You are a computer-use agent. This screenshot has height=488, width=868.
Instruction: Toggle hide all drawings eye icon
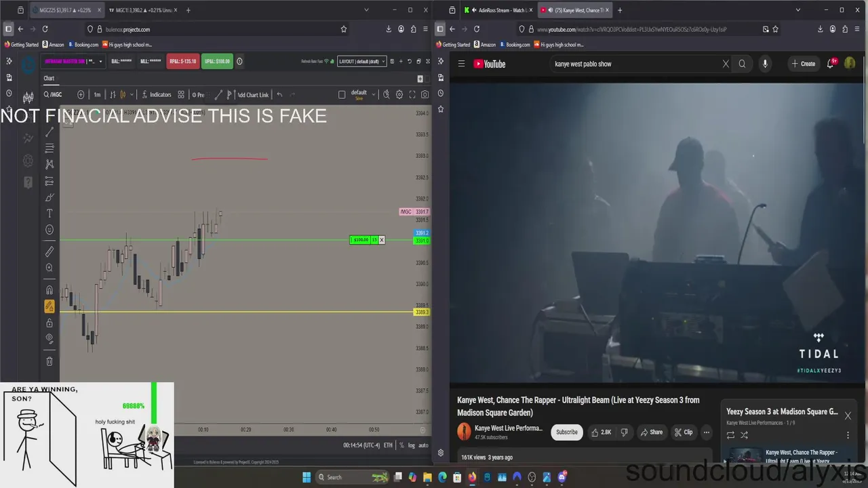(x=50, y=339)
